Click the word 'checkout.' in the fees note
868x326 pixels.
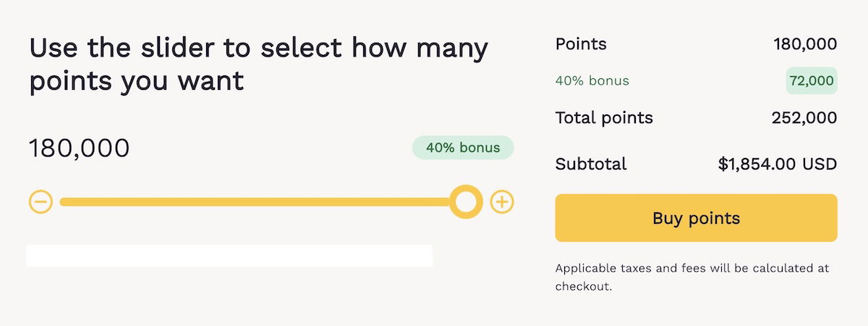click(x=584, y=287)
